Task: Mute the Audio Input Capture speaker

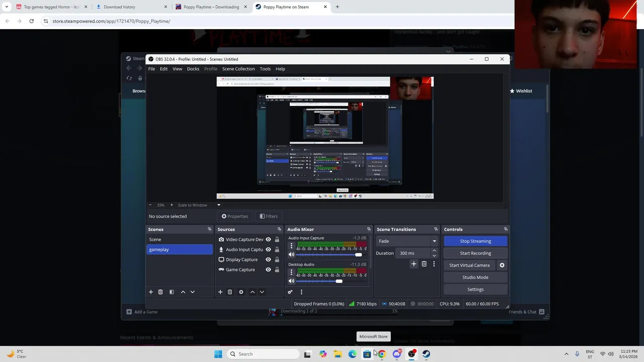Action: pos(291,255)
